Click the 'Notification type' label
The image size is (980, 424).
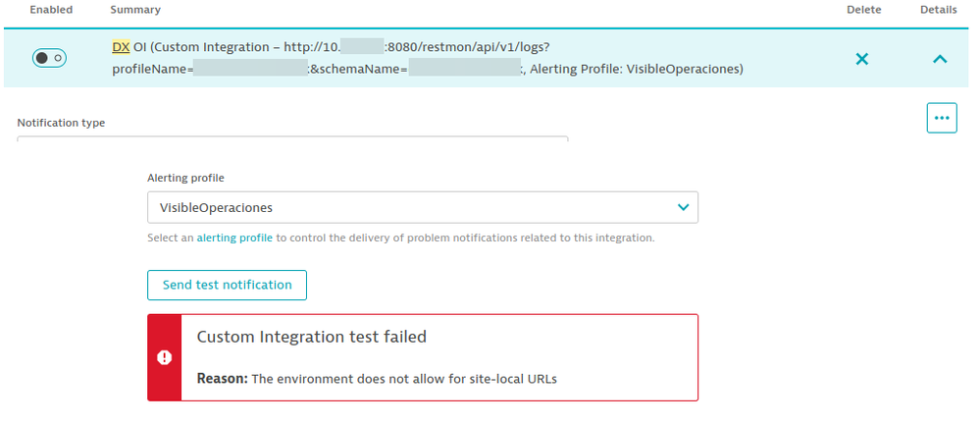tap(61, 123)
